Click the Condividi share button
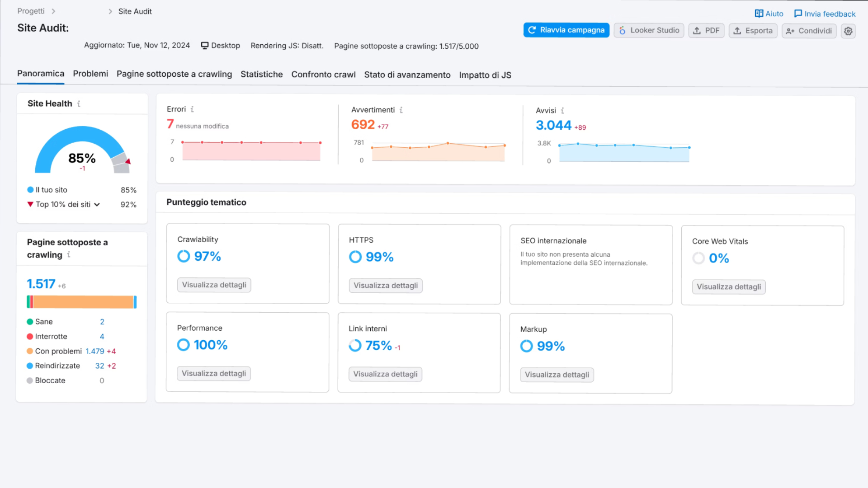Screen dimensions: 868x488 coord(809,31)
